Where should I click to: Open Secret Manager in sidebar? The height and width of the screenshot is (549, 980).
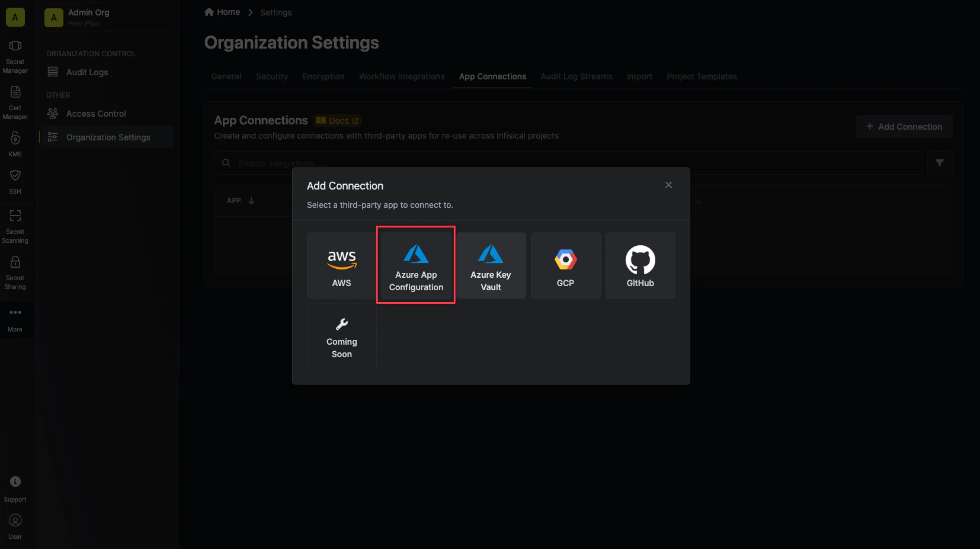(15, 57)
